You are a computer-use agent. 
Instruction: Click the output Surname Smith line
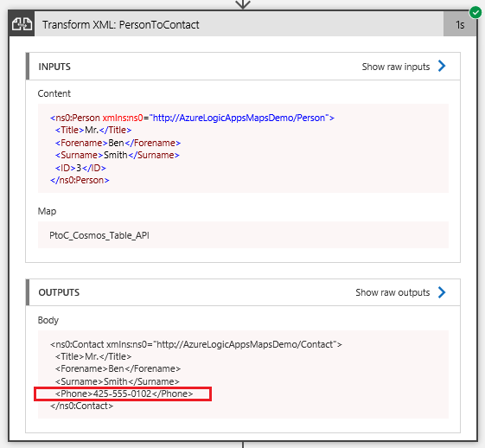click(118, 381)
